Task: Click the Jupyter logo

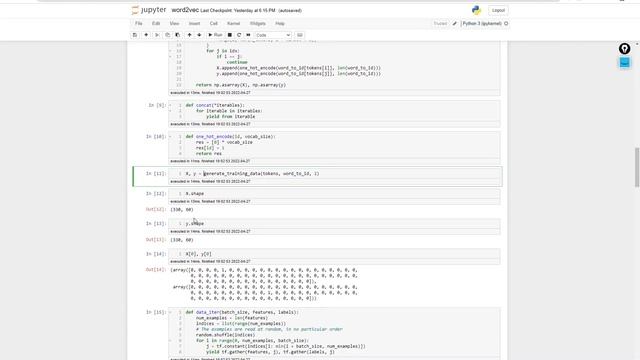Action: tap(149, 10)
